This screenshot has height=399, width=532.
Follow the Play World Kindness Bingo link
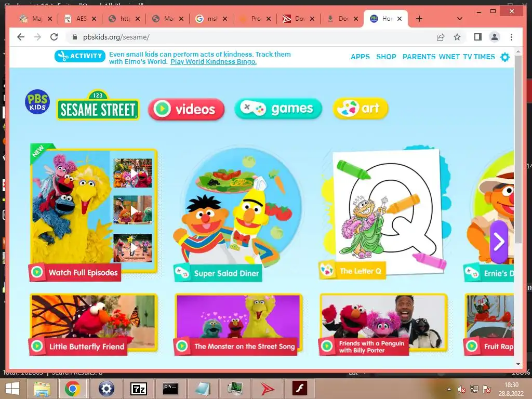pos(214,62)
